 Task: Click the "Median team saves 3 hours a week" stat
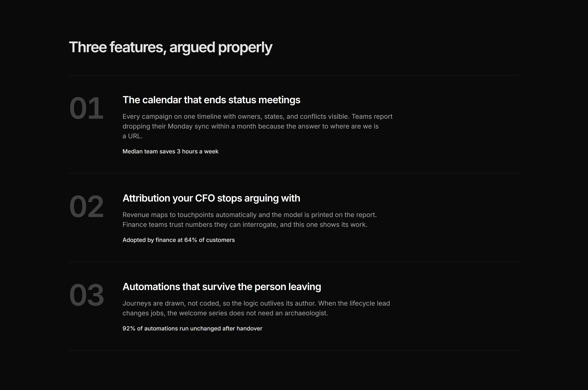tap(170, 152)
